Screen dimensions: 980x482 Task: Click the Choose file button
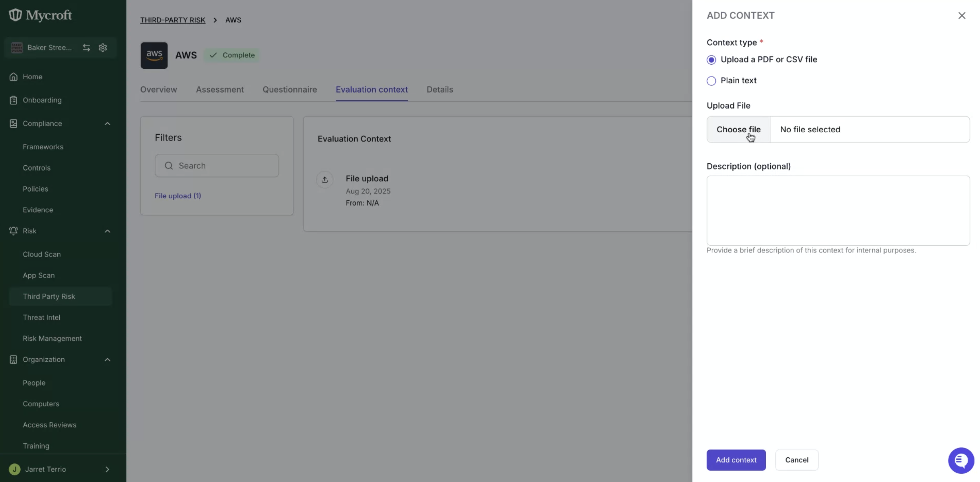738,130
